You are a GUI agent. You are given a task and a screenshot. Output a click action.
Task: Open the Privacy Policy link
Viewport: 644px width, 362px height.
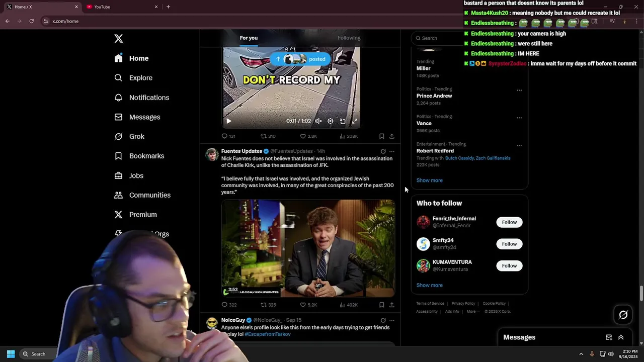coord(463,304)
